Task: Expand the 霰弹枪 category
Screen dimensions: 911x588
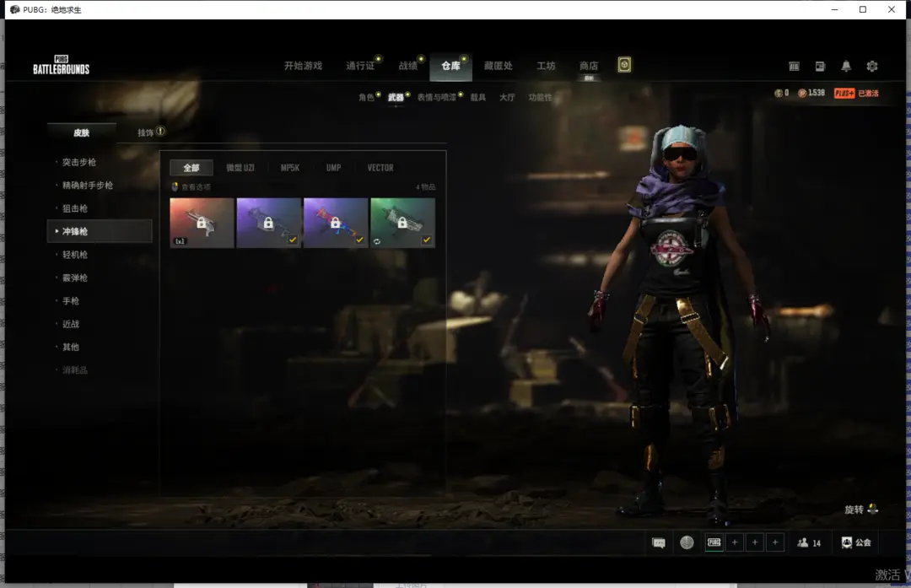Action: (75, 278)
